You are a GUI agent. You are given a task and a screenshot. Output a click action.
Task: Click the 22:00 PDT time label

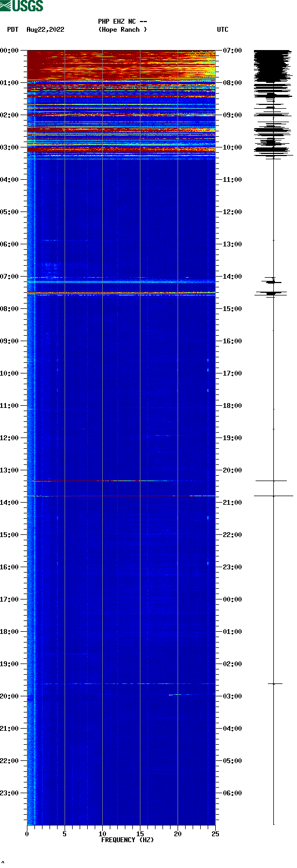tap(9, 761)
